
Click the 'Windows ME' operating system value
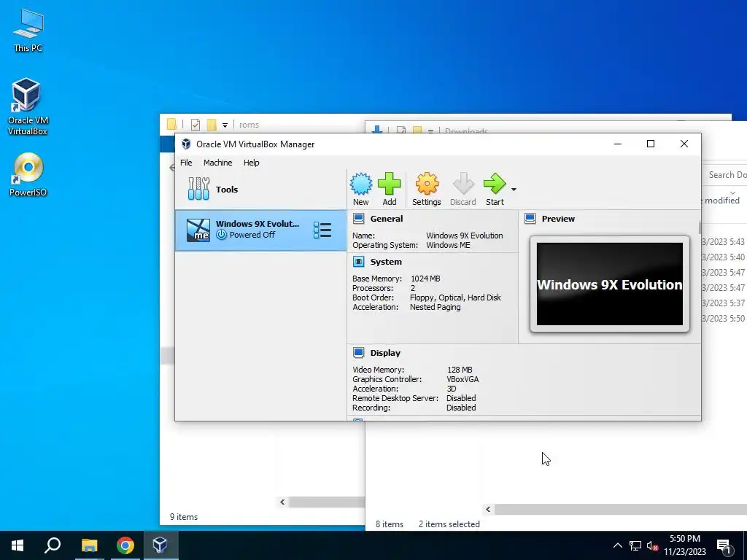coord(448,245)
